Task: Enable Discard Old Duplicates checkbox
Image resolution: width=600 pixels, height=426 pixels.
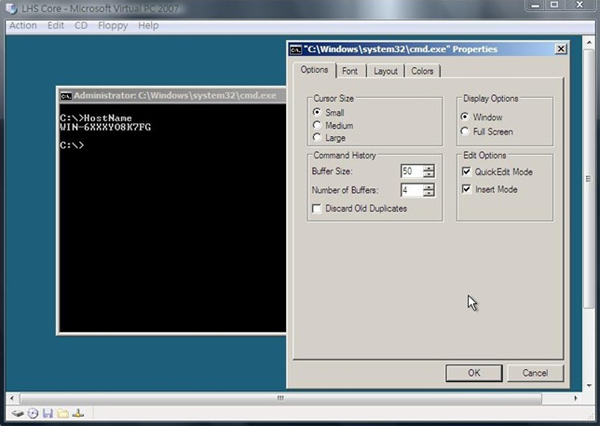Action: click(x=318, y=208)
